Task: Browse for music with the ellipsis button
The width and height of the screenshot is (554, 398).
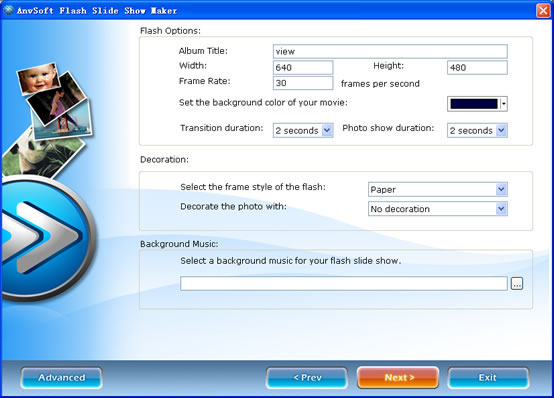Action: (517, 283)
